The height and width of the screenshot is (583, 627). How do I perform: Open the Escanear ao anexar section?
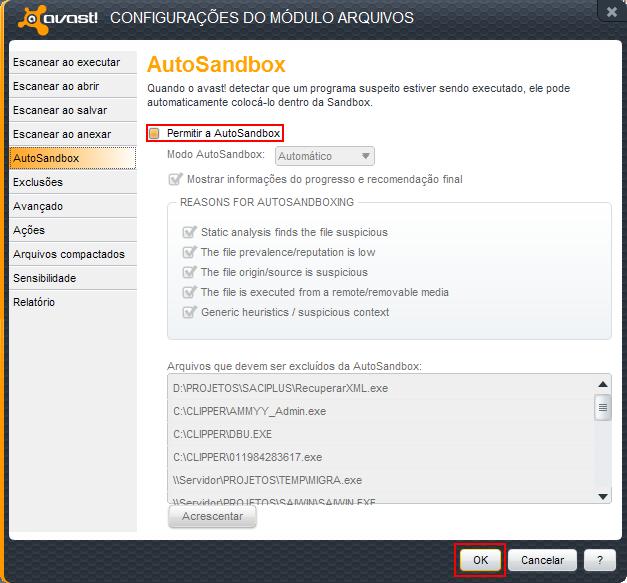coord(73,134)
